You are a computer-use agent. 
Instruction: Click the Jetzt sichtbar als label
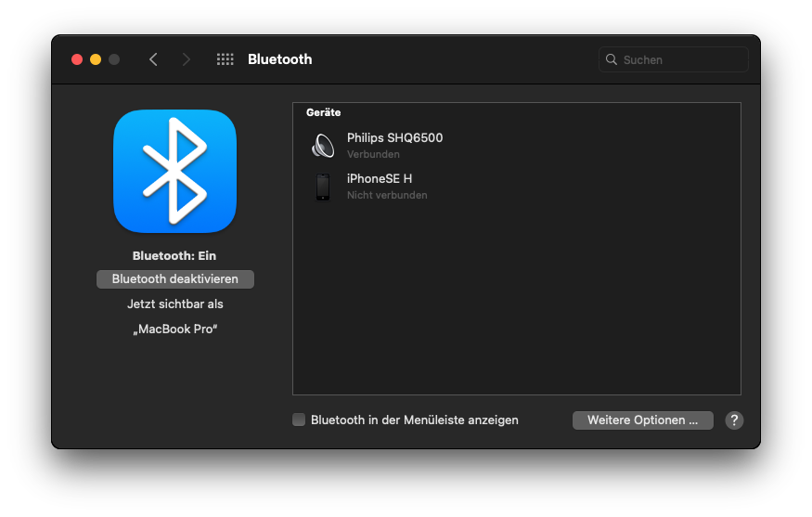pyautogui.click(x=175, y=304)
